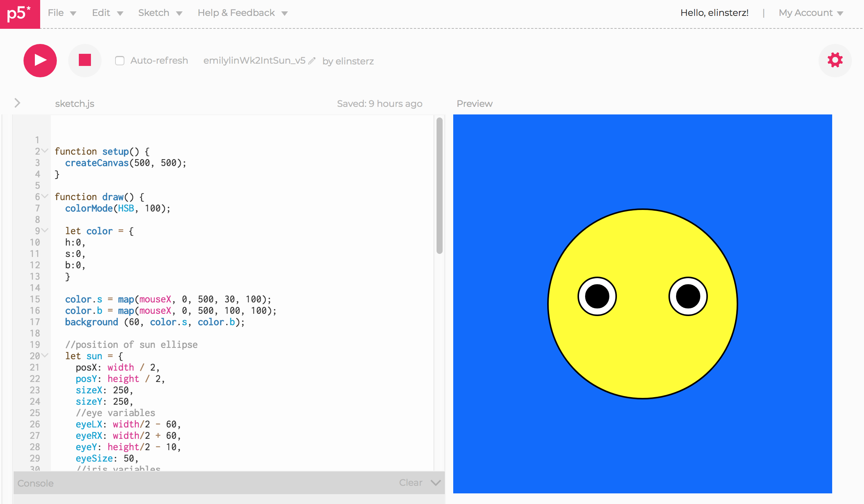Collapse the console with chevron
The height and width of the screenshot is (504, 864).
tap(436, 483)
